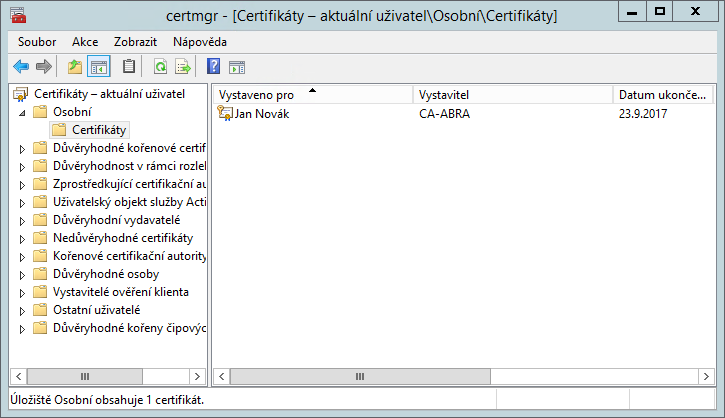This screenshot has width=725, height=418.
Task: Click the blue Back arrow in toolbar
Action: click(21, 67)
